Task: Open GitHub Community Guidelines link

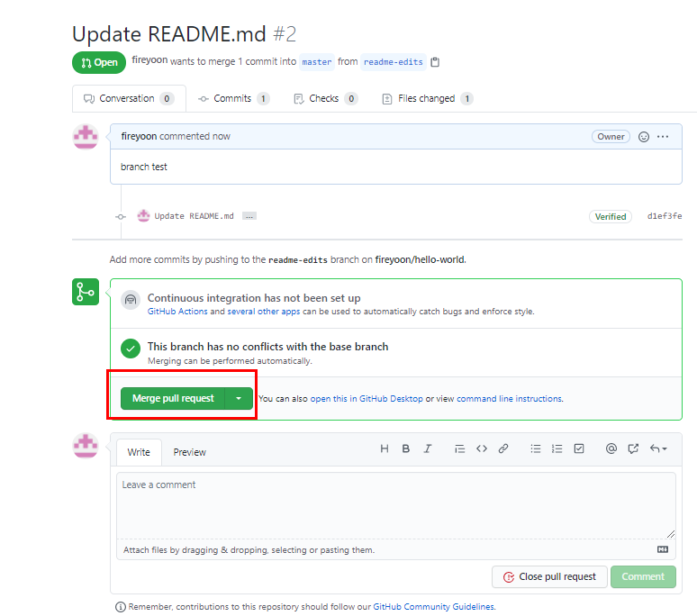Action: [x=433, y=607]
